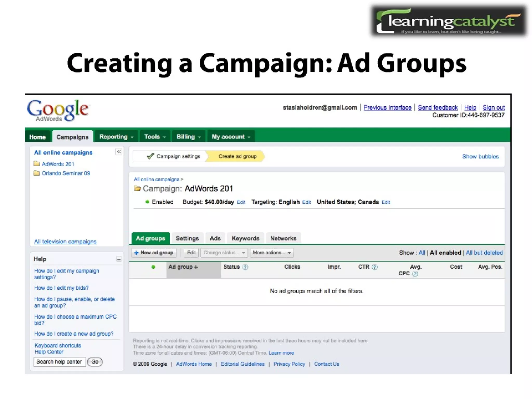The height and width of the screenshot is (399, 532).
Task: Click the green status dot column header
Action: coord(153,267)
